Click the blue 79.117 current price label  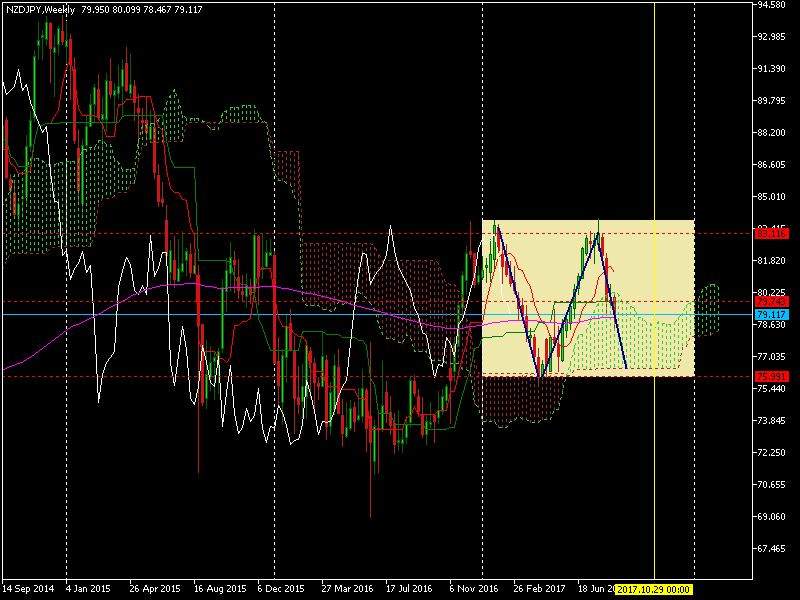(771, 314)
